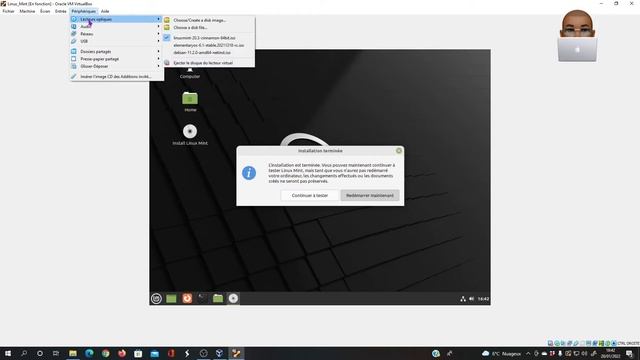The width and height of the screenshot is (640, 360).
Task: Click the Lecteurs optiques disc icon
Action: point(74,19)
